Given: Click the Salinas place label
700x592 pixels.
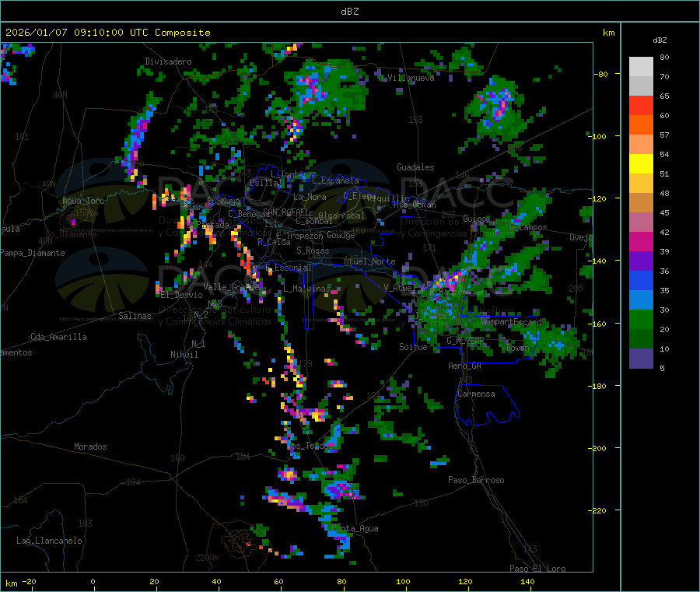Looking at the screenshot, I should [135, 316].
